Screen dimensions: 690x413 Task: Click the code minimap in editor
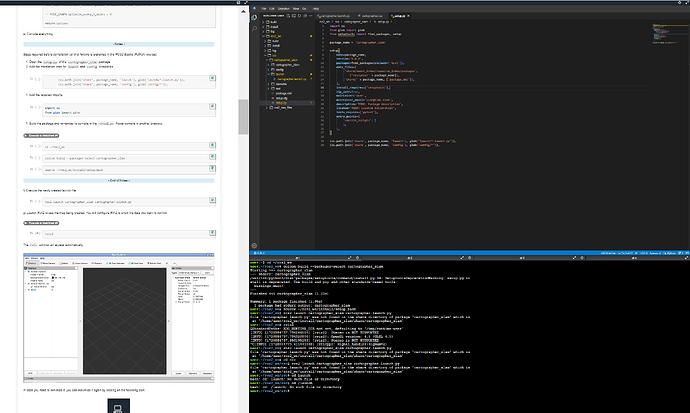coord(670,33)
